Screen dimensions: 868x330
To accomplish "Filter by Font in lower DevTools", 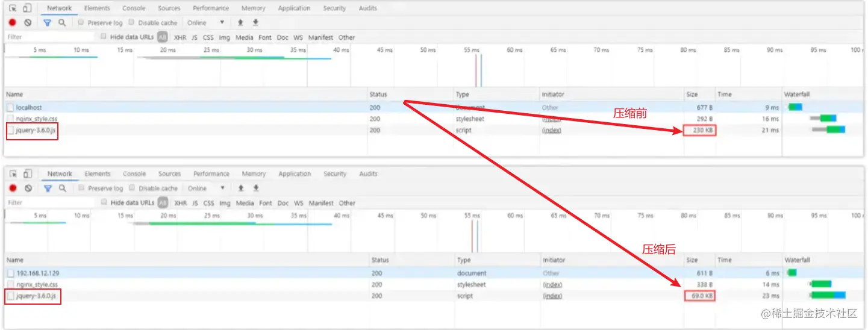I will point(266,203).
